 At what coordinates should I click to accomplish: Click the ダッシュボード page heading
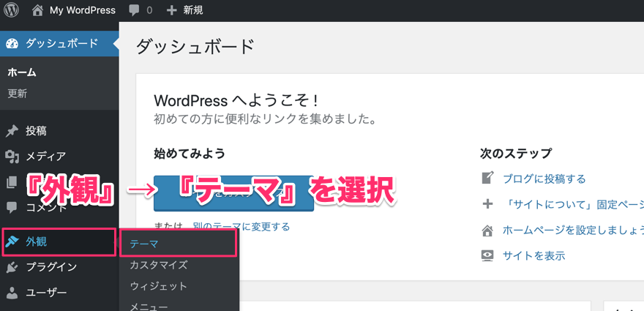click(195, 46)
